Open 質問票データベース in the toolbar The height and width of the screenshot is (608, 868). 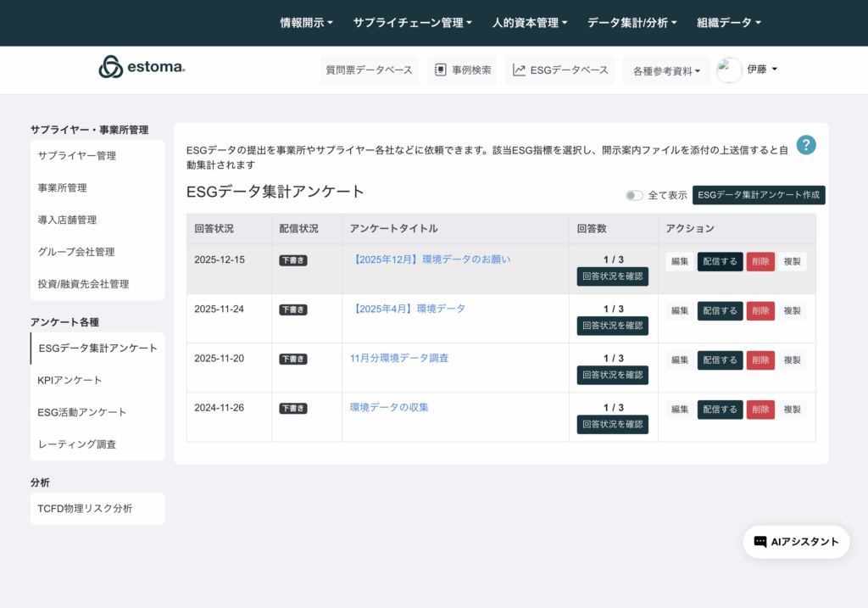click(x=369, y=70)
